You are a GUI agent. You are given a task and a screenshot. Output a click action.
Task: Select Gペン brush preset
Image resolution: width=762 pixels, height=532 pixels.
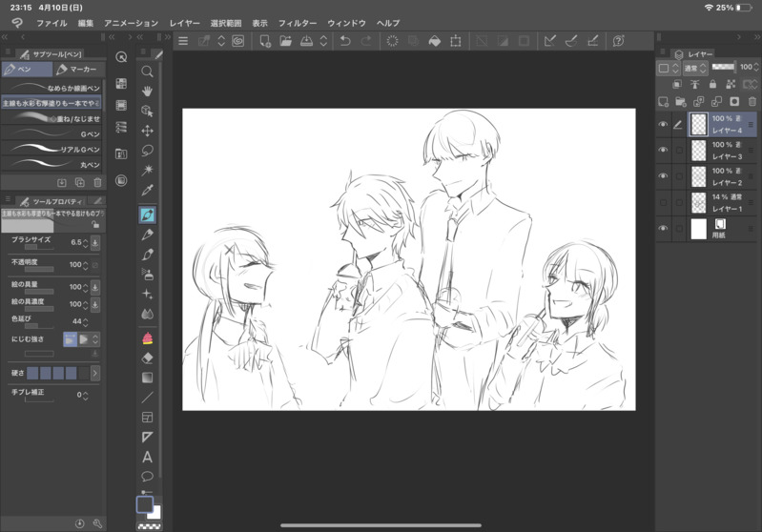[51, 133]
